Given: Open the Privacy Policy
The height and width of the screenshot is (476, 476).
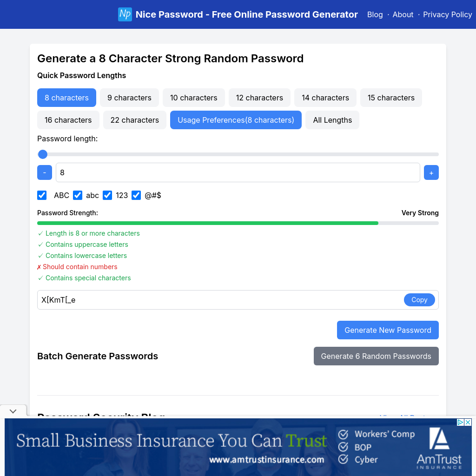Looking at the screenshot, I should click(447, 14).
